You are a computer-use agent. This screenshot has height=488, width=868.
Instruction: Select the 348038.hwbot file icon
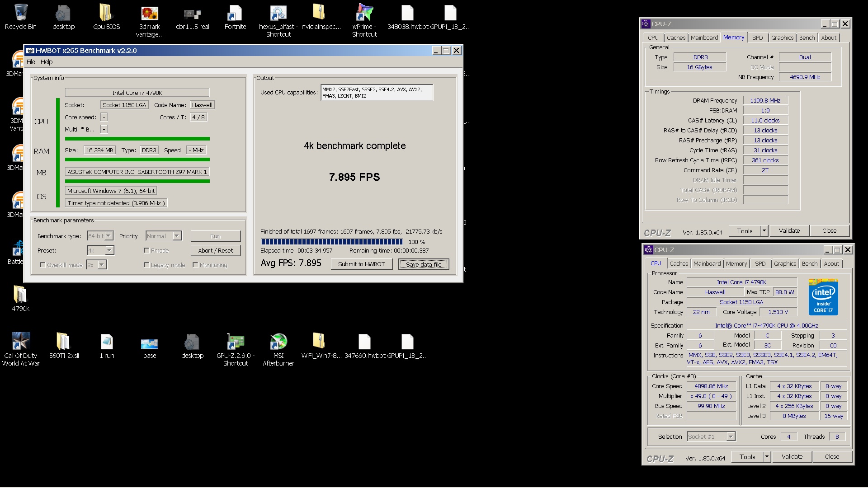(407, 17)
